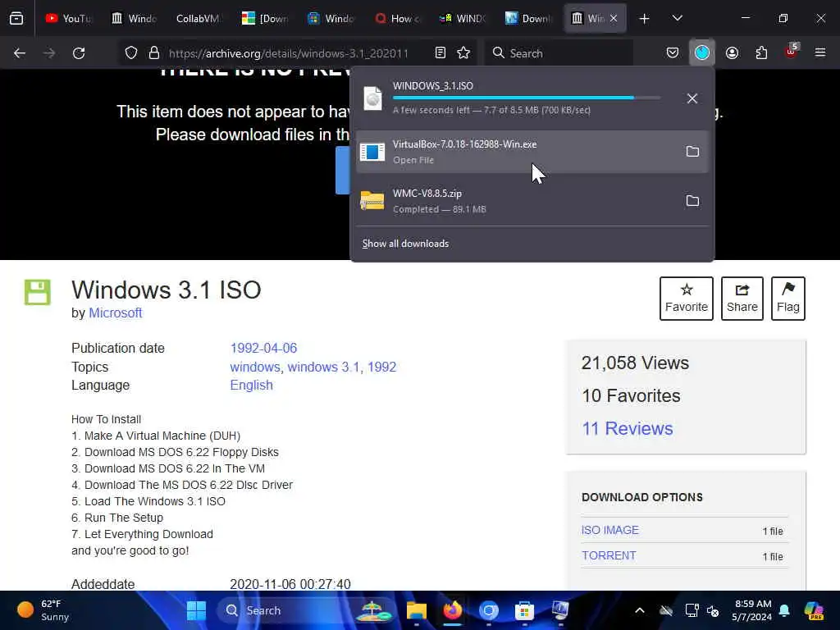Open the Microsoft creator link
This screenshot has width=840, height=630.
pyautogui.click(x=115, y=313)
